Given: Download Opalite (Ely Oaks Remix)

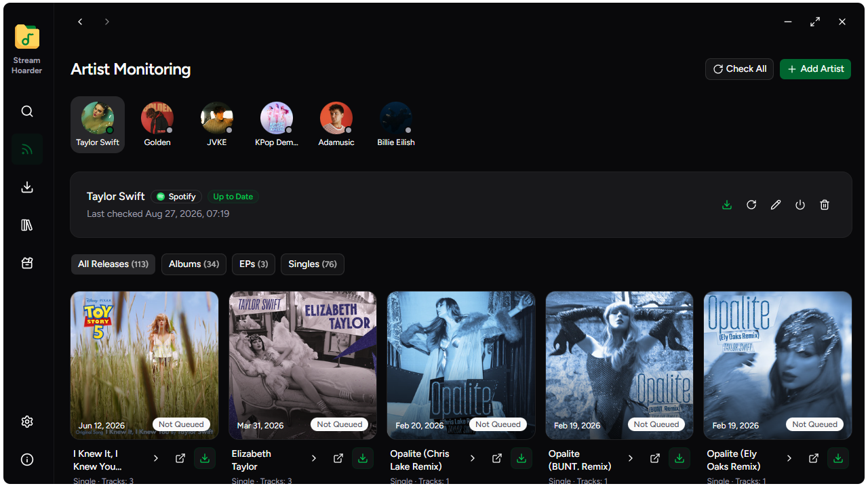Looking at the screenshot, I should tap(838, 459).
